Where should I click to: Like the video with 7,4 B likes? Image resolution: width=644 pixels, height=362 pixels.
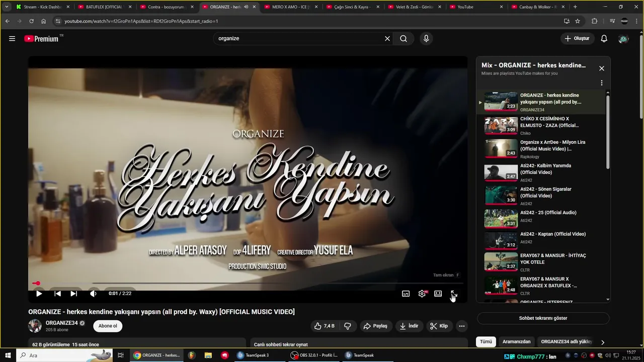point(324,326)
